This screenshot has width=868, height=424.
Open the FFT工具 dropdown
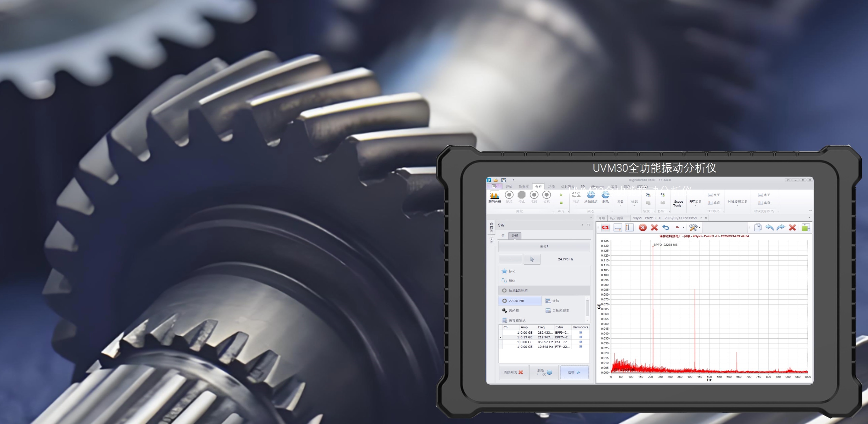tap(695, 202)
